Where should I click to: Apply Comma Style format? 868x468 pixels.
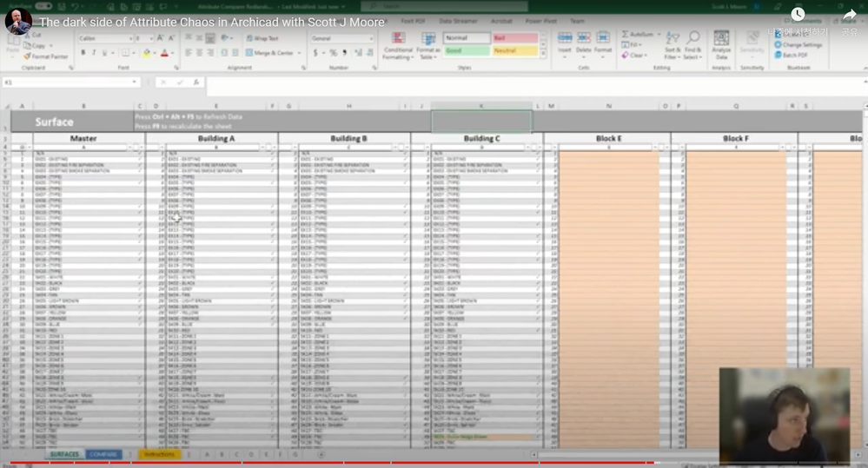point(344,53)
